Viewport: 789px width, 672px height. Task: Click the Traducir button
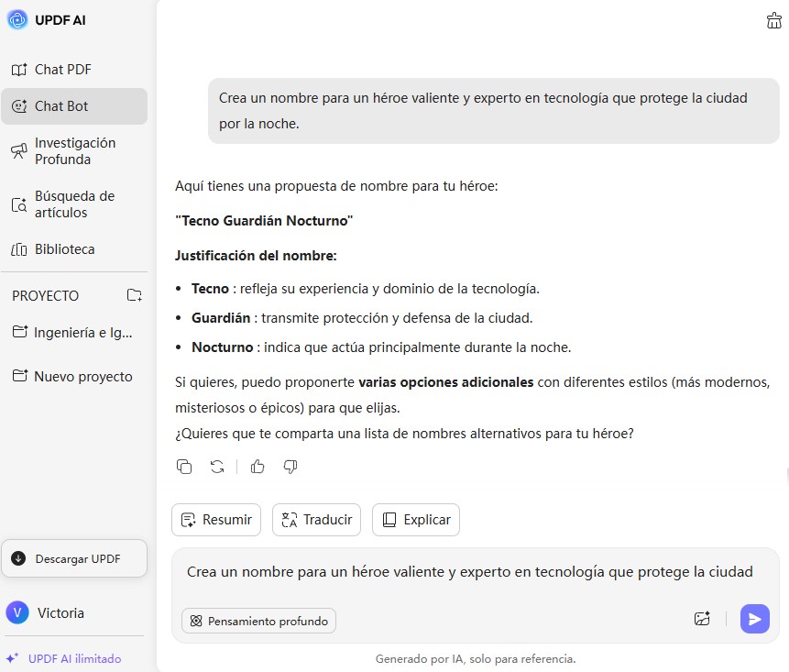317,520
